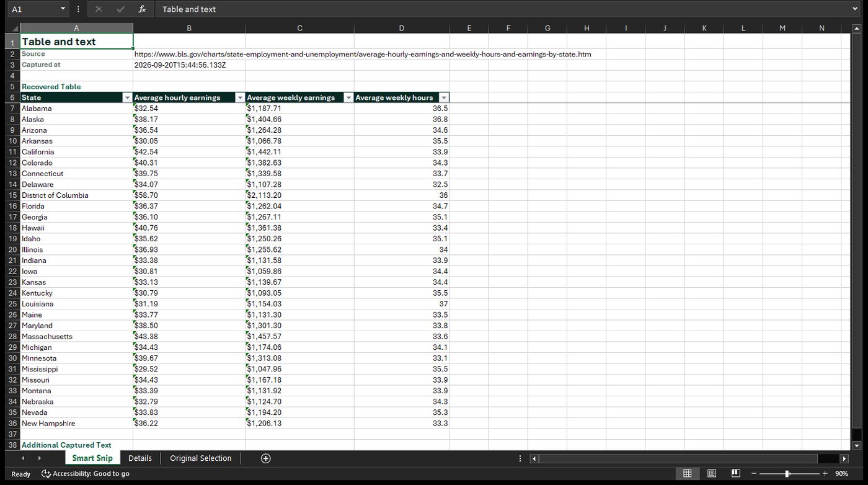Click the formula bar Cancel X icon
This screenshot has height=485, width=868.
[x=99, y=9]
